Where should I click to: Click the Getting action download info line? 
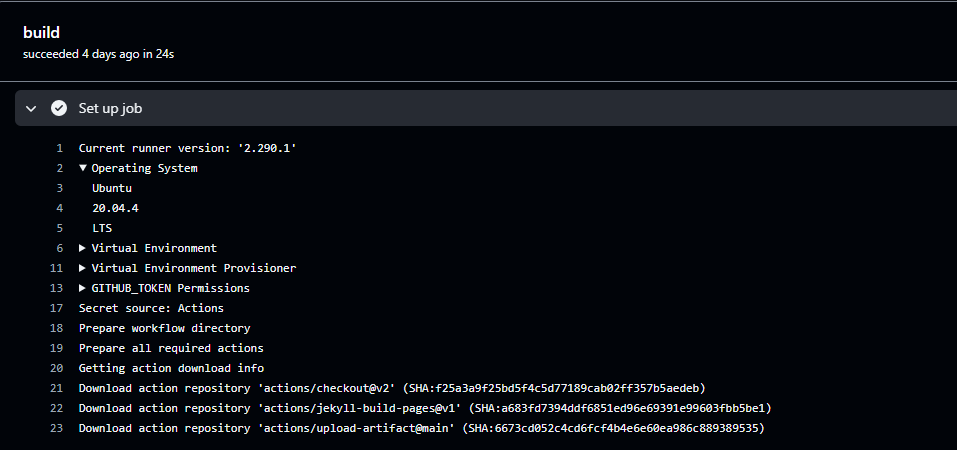(x=171, y=368)
